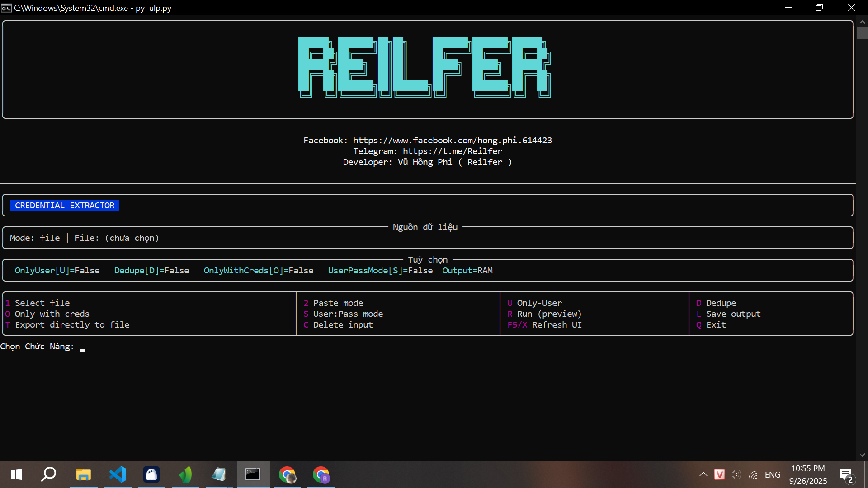Open File Explorer from the taskbar

83,474
